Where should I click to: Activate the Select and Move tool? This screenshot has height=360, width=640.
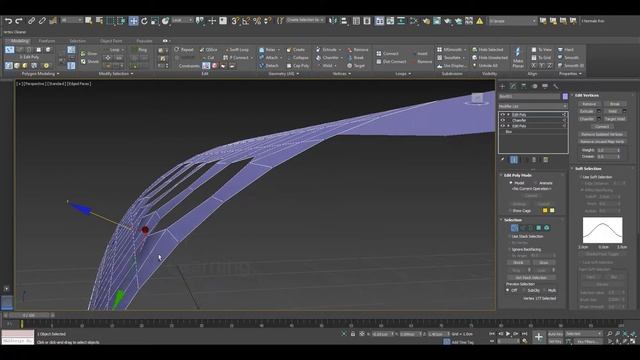point(133,21)
